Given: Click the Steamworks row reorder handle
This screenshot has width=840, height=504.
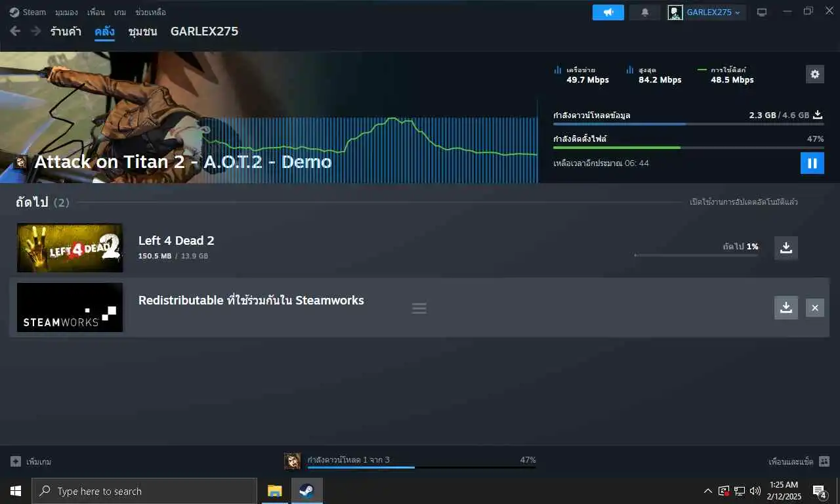Looking at the screenshot, I should click(419, 308).
